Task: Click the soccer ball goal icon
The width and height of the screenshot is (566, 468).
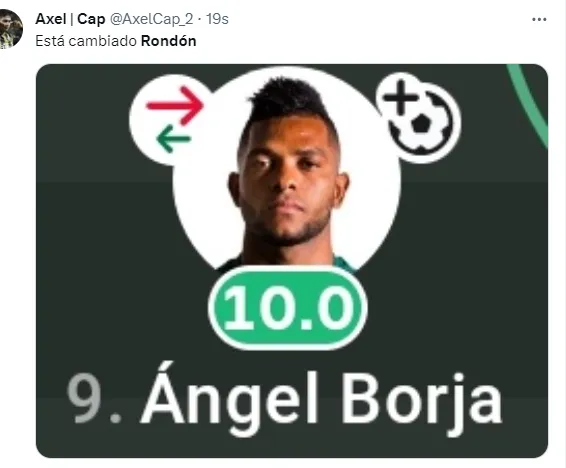Action: tap(420, 121)
